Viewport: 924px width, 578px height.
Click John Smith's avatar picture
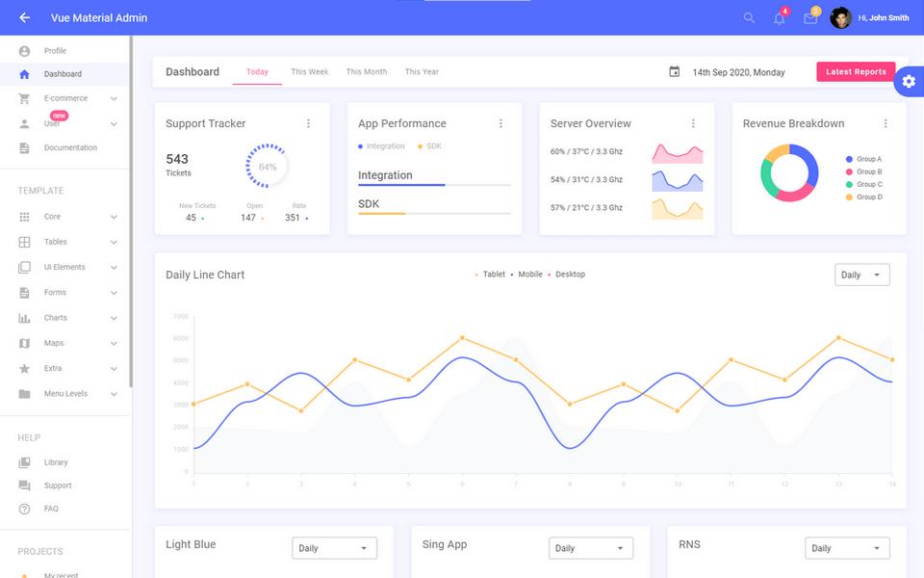pyautogui.click(x=840, y=17)
